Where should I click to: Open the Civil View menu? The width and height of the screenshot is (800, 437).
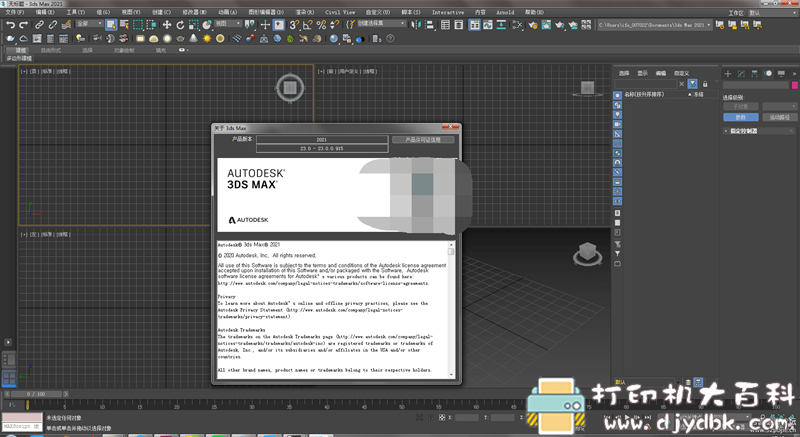340,12
